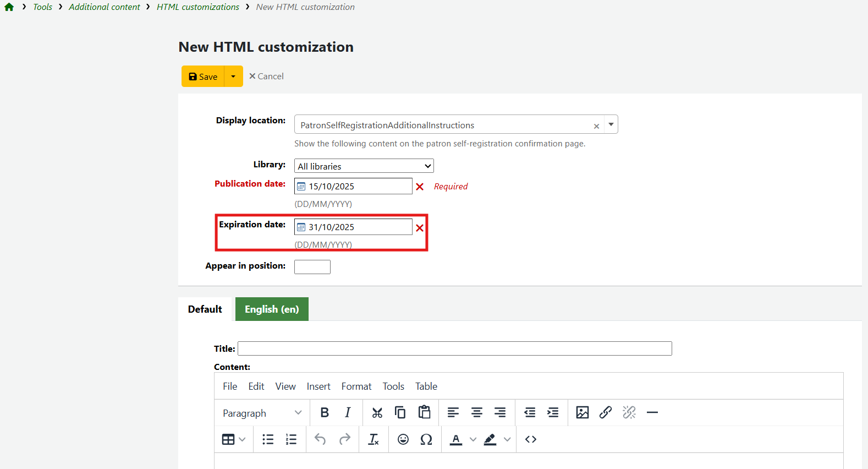Center align text in editor
The height and width of the screenshot is (469, 868).
click(476, 412)
